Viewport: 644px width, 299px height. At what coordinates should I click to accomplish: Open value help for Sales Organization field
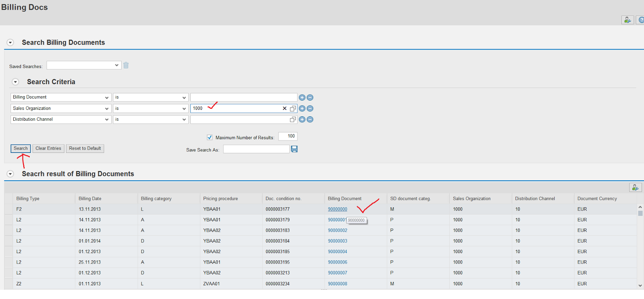point(293,109)
